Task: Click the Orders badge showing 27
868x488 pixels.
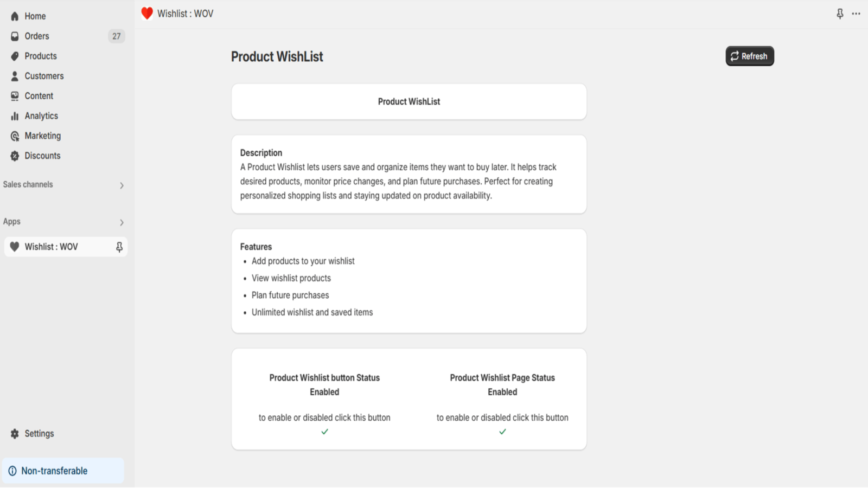Action: coord(116,36)
